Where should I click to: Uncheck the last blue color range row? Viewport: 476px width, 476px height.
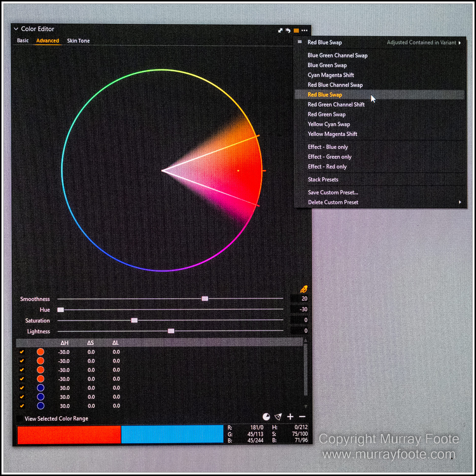pyautogui.click(x=22, y=406)
